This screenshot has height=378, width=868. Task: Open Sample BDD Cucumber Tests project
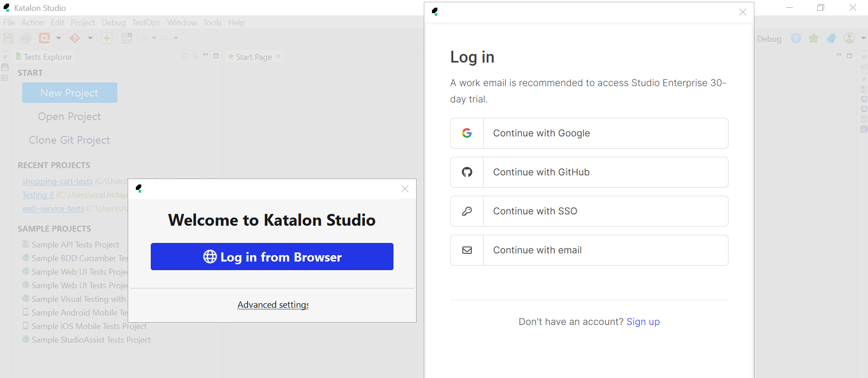tap(75, 258)
